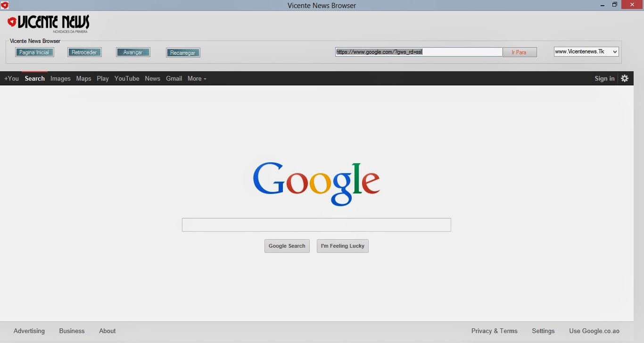Open Play in Google bar
This screenshot has width=644, height=343.
103,78
